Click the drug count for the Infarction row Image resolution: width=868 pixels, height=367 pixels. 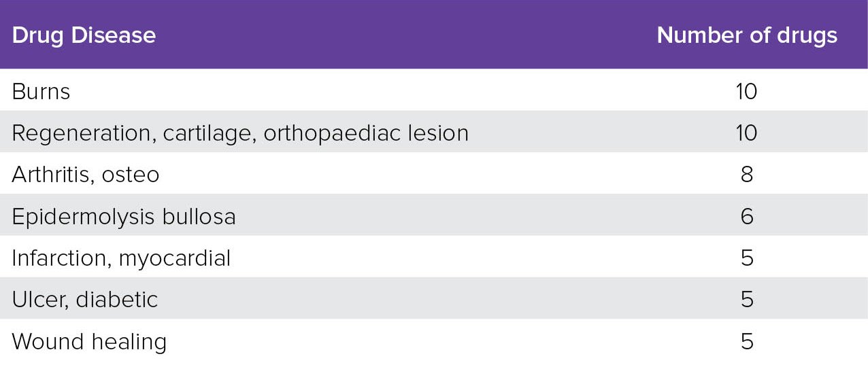click(x=747, y=258)
